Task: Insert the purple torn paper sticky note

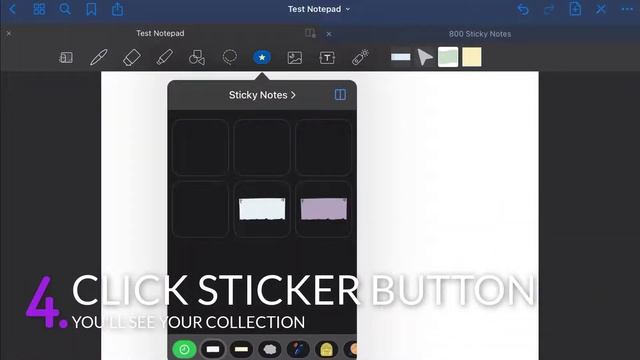Action: click(324, 209)
